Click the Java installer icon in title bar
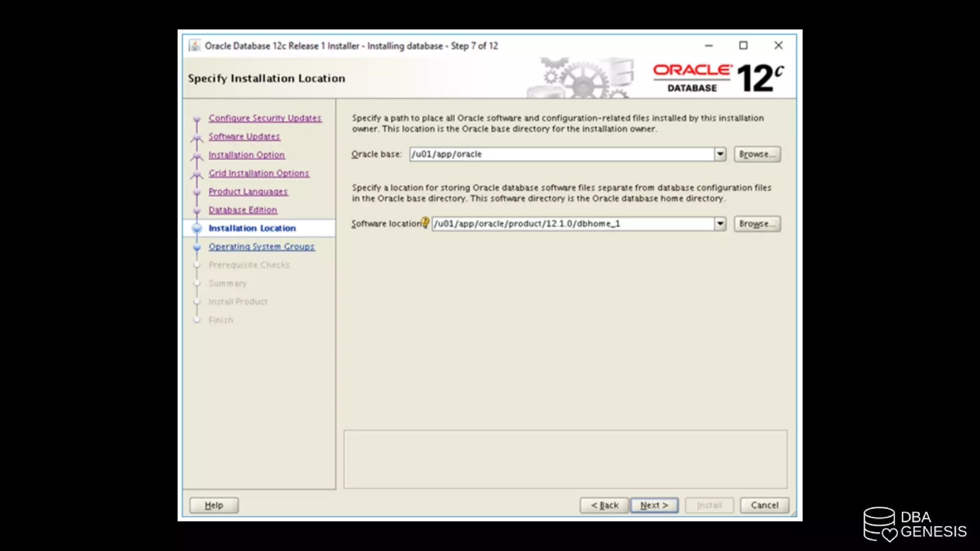Screen dimensions: 980x551 194,46
